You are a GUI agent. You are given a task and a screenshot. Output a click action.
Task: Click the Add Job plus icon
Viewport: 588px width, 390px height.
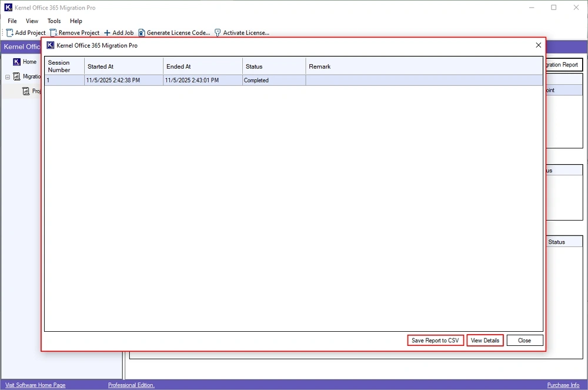(x=107, y=33)
